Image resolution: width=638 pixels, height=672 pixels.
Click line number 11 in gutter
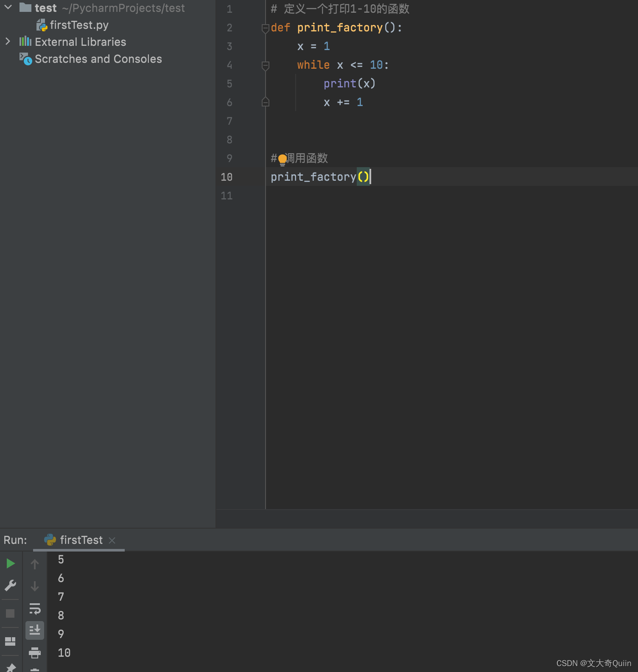(227, 196)
